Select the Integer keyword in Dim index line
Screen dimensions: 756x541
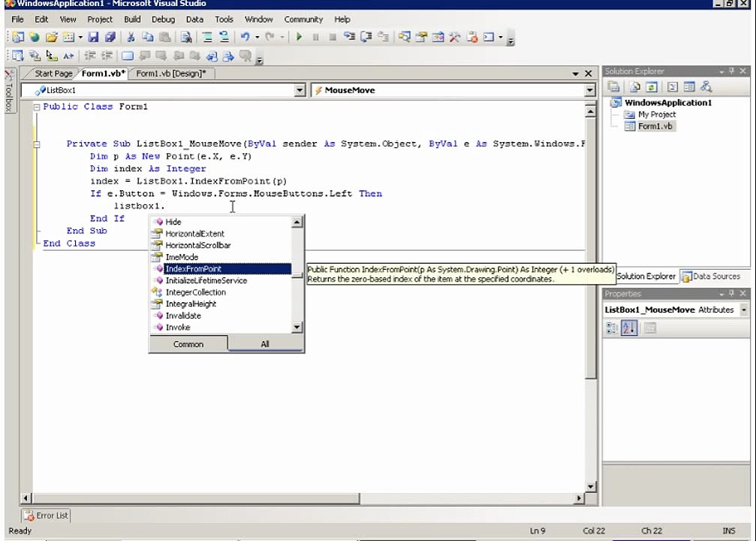[x=186, y=169]
